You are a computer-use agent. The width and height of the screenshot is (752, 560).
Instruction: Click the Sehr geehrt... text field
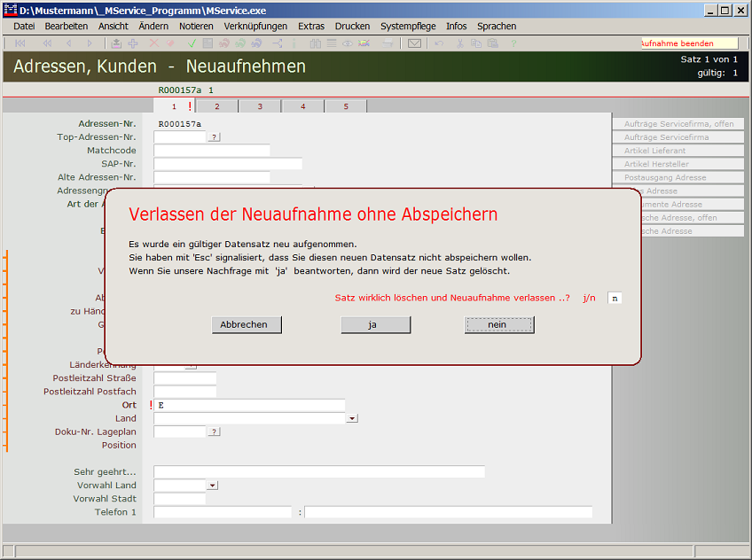coord(319,471)
